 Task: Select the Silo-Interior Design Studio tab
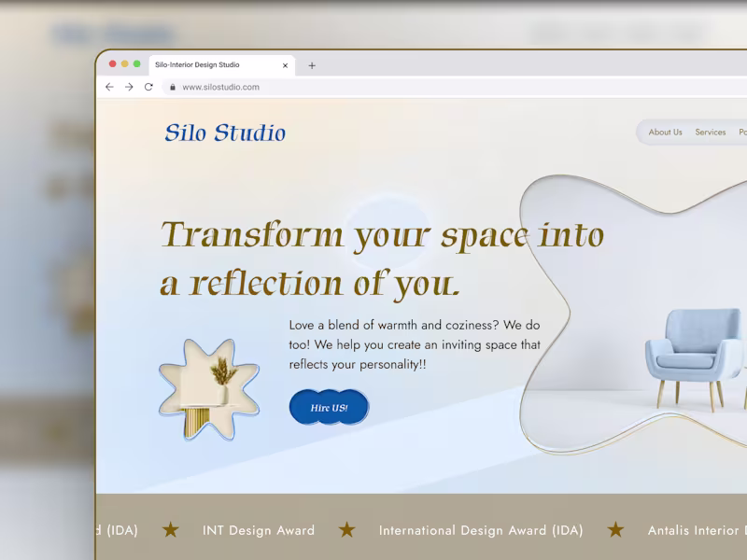pos(222,65)
